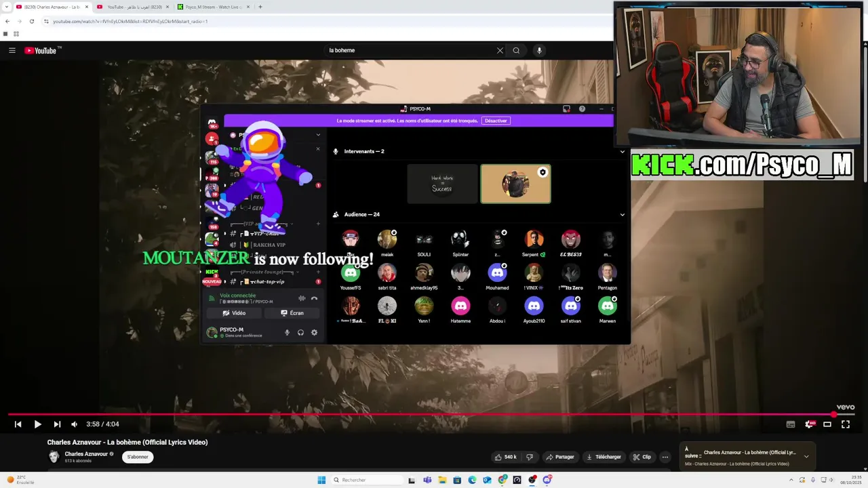Image resolution: width=868 pixels, height=488 pixels.
Task: Open a new browser tab
Action: pos(260,7)
